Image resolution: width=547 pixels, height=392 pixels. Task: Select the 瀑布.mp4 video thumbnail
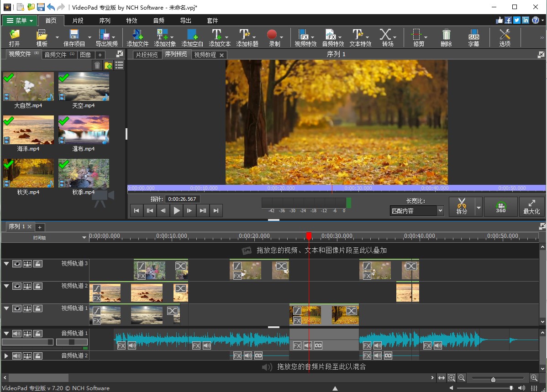[x=84, y=130]
